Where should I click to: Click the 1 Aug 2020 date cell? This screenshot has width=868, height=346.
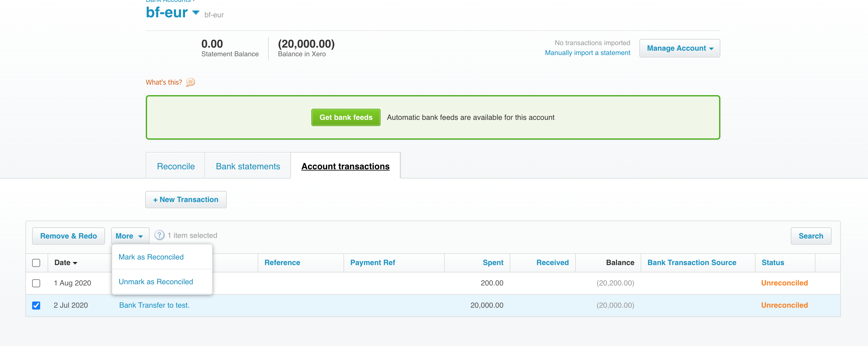(73, 283)
